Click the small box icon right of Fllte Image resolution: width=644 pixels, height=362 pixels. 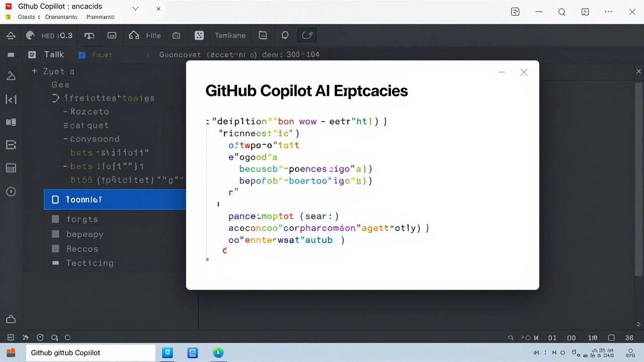coord(176,35)
